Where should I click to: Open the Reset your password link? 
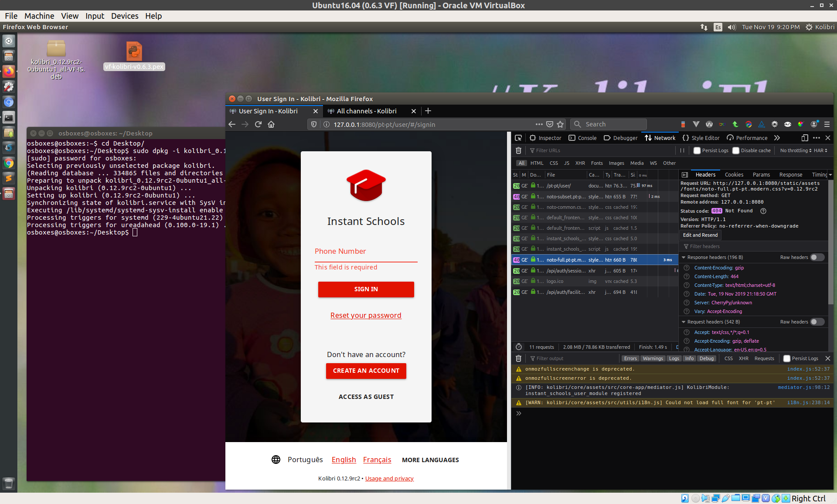coord(366,315)
